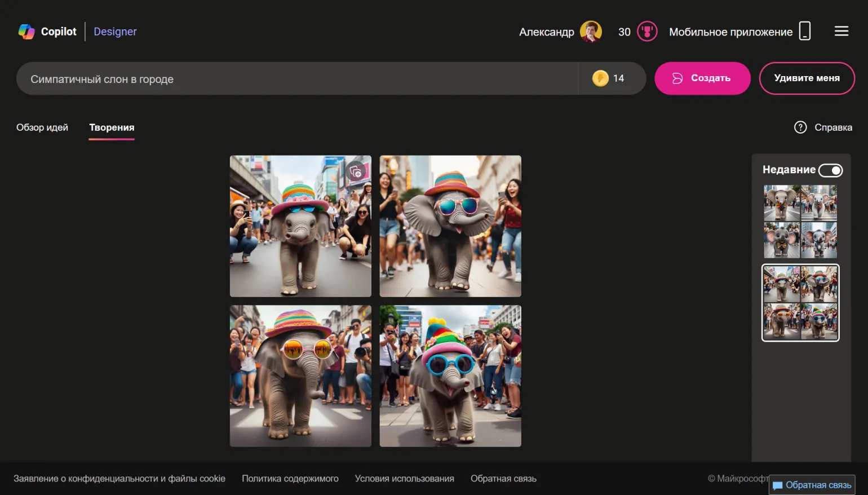
Task: Click the help question mark icon
Action: point(800,127)
